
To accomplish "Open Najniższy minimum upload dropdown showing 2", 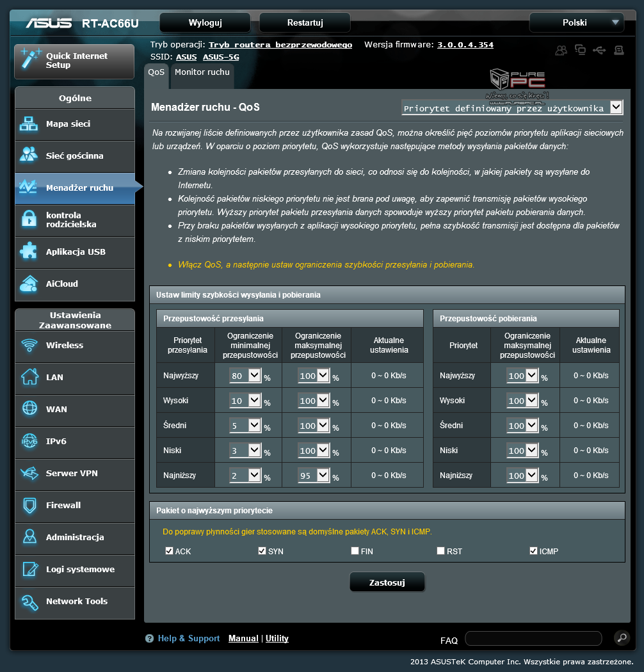I will tap(245, 475).
